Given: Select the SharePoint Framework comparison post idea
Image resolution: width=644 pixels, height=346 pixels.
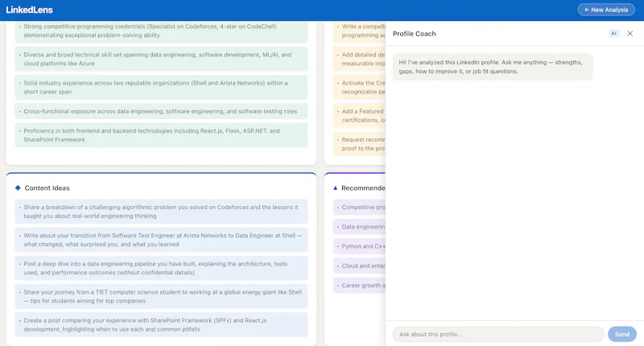Looking at the screenshot, I should coord(161,324).
